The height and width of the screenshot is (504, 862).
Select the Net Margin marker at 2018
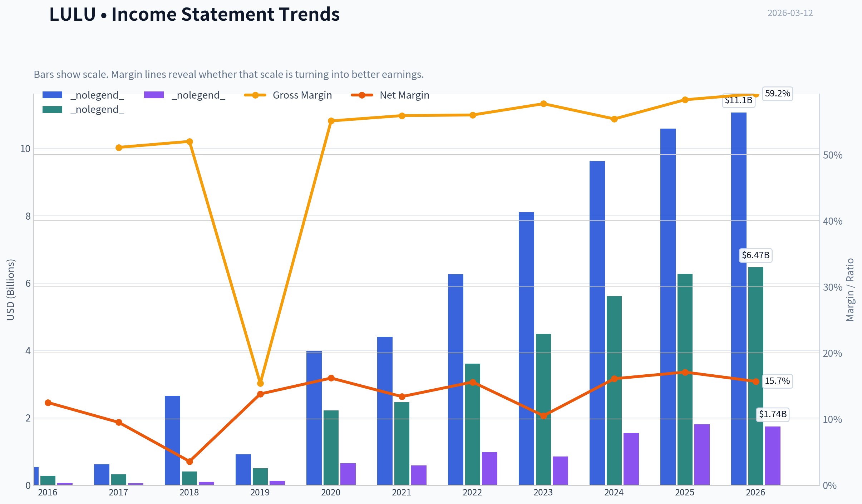coord(190,462)
